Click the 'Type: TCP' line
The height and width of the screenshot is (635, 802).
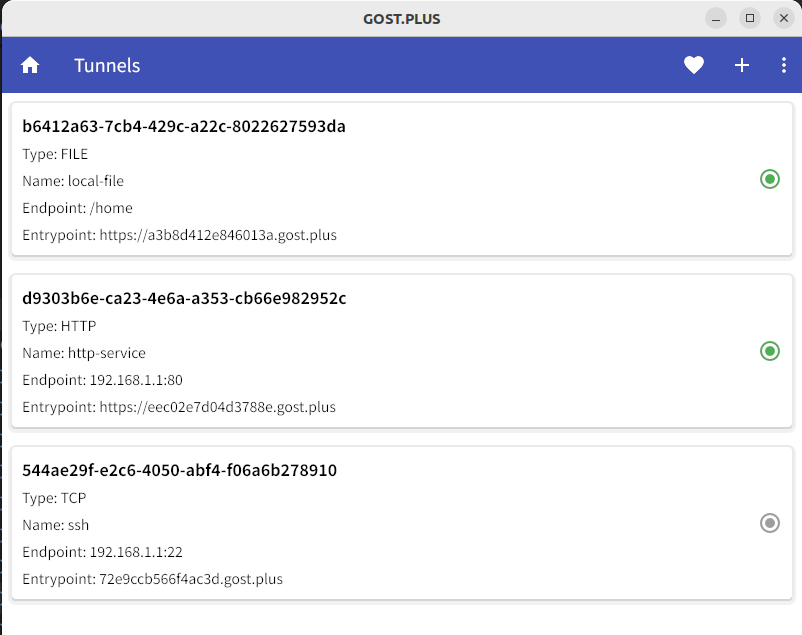(x=54, y=498)
